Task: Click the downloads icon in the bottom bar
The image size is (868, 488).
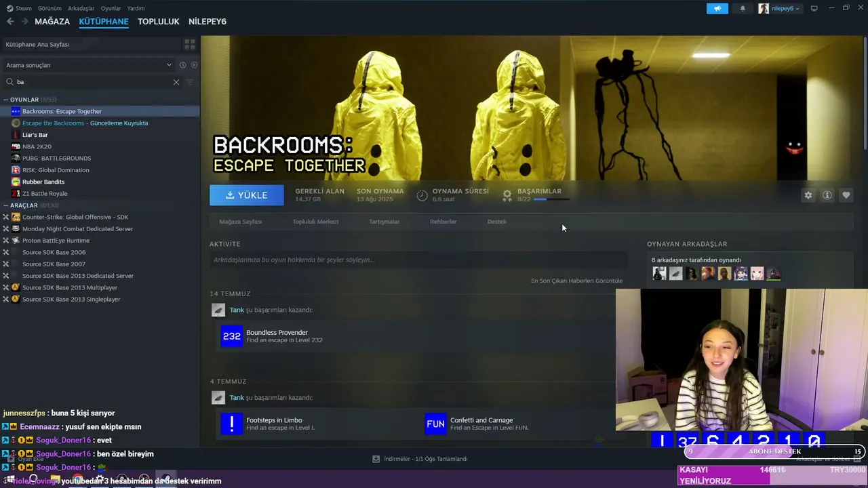Action: click(x=376, y=459)
